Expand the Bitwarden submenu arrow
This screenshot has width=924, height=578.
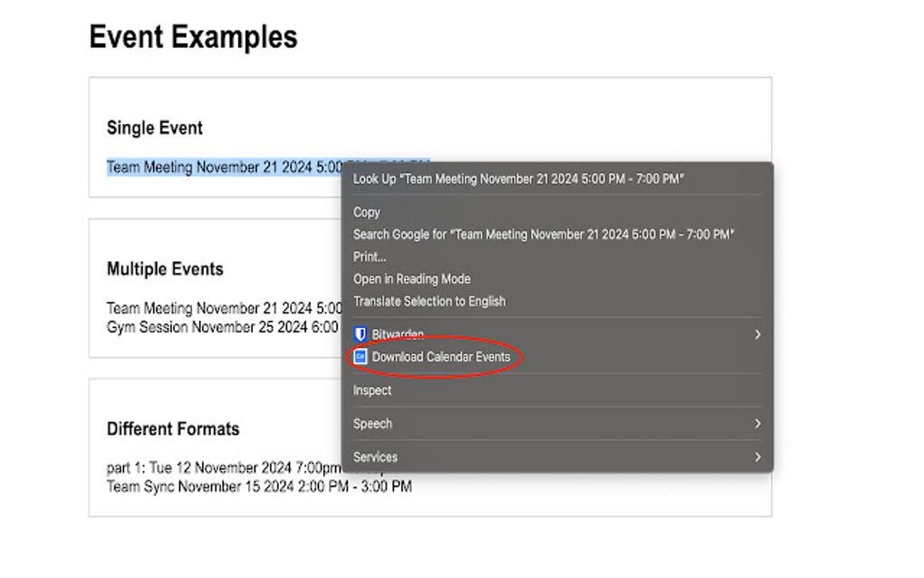click(x=757, y=334)
